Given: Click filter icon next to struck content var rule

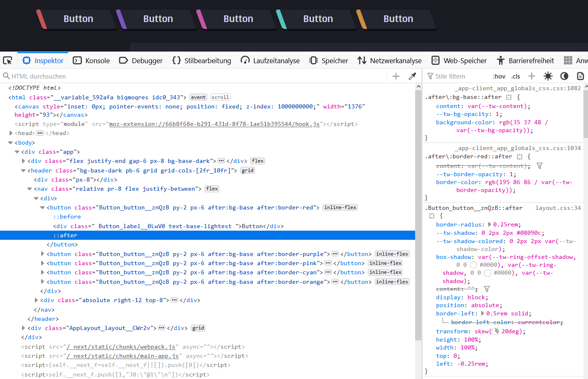Looking at the screenshot, I should click(x=539, y=166).
